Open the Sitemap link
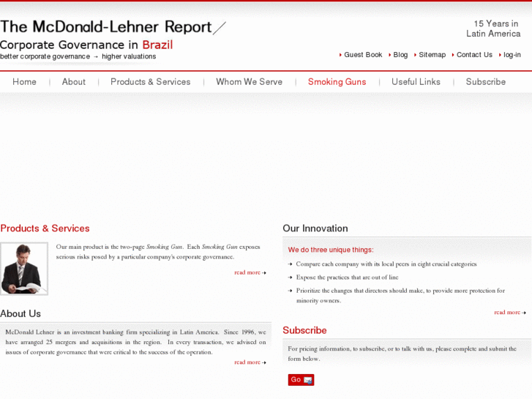The image size is (532, 399). [432, 55]
